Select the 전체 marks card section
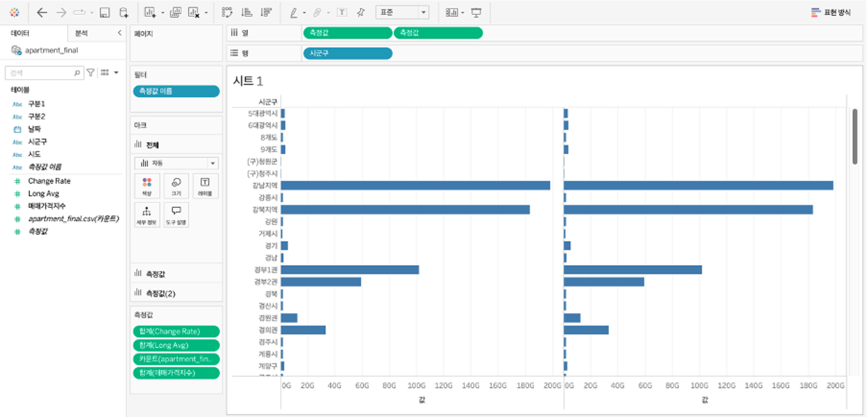The height and width of the screenshot is (417, 868). pyautogui.click(x=176, y=145)
